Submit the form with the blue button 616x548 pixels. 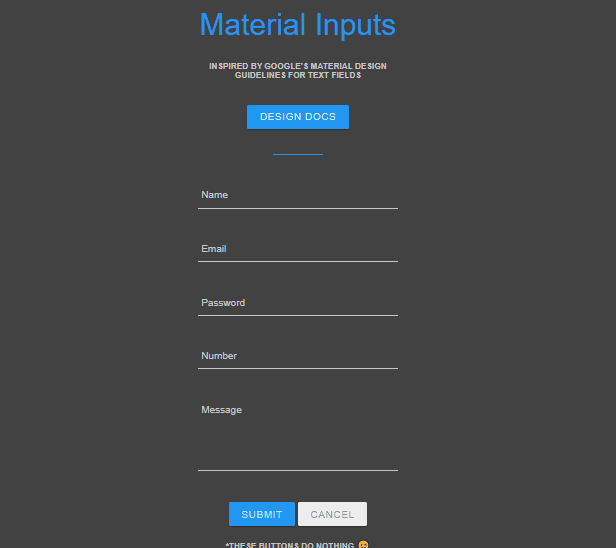[261, 514]
